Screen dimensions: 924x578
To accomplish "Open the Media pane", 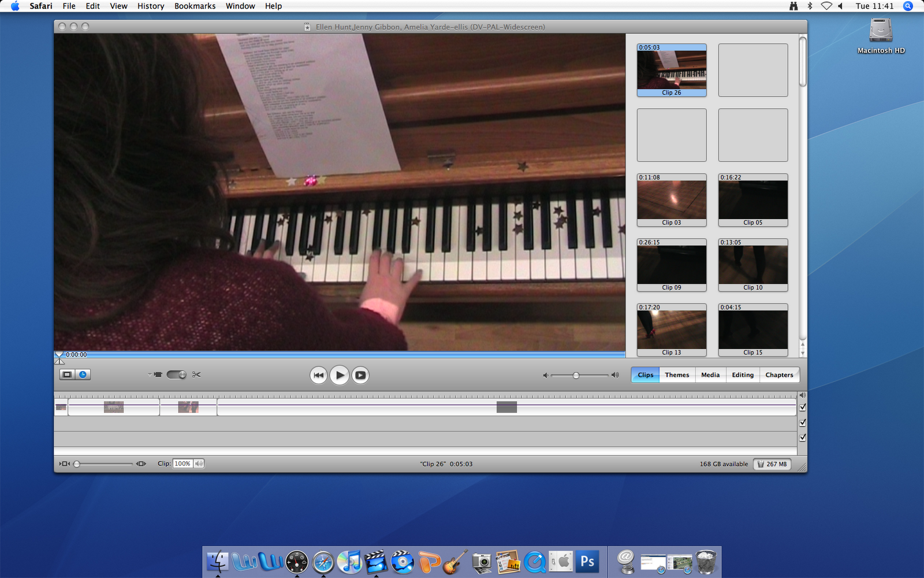I will 710,375.
